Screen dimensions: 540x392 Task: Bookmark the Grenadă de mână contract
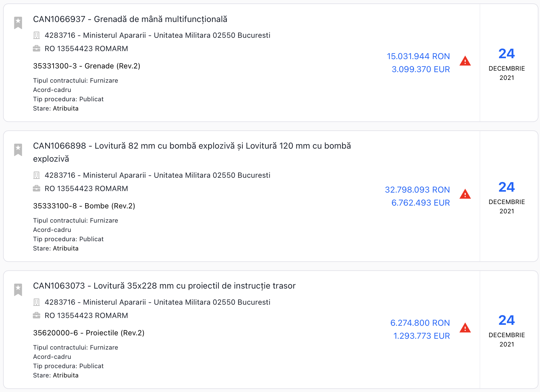(x=18, y=23)
